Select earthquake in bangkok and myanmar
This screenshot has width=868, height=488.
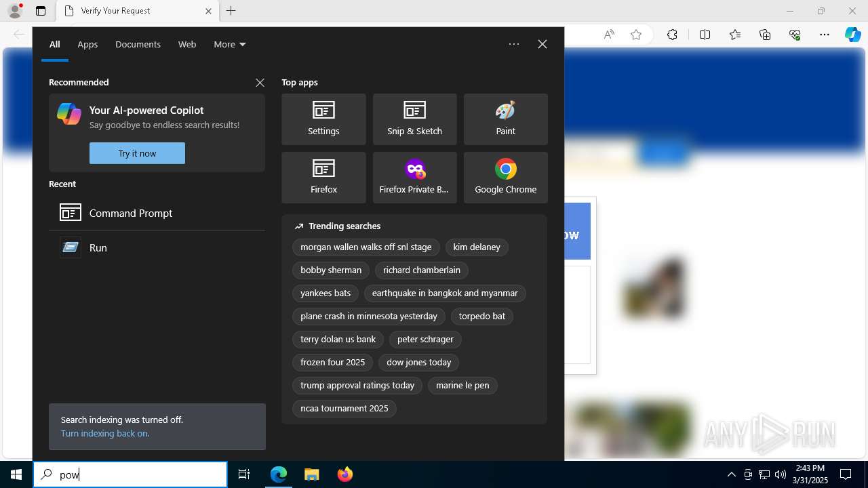coord(445,293)
